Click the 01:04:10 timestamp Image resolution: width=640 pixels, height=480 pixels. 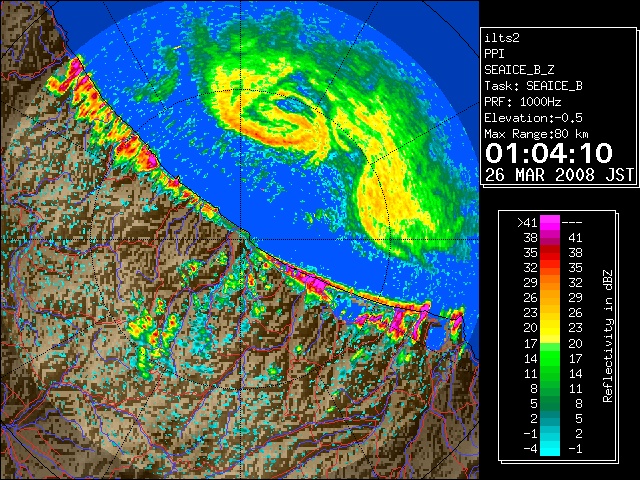click(549, 153)
